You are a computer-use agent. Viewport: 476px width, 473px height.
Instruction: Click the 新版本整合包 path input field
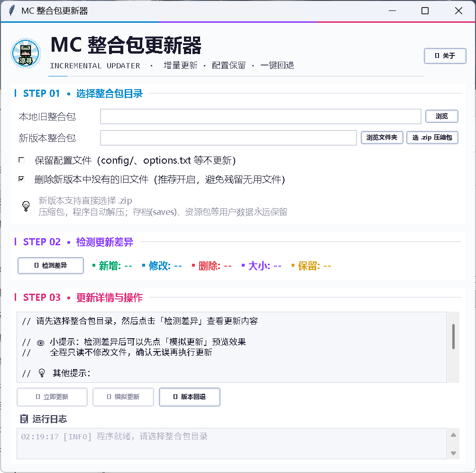pos(229,138)
